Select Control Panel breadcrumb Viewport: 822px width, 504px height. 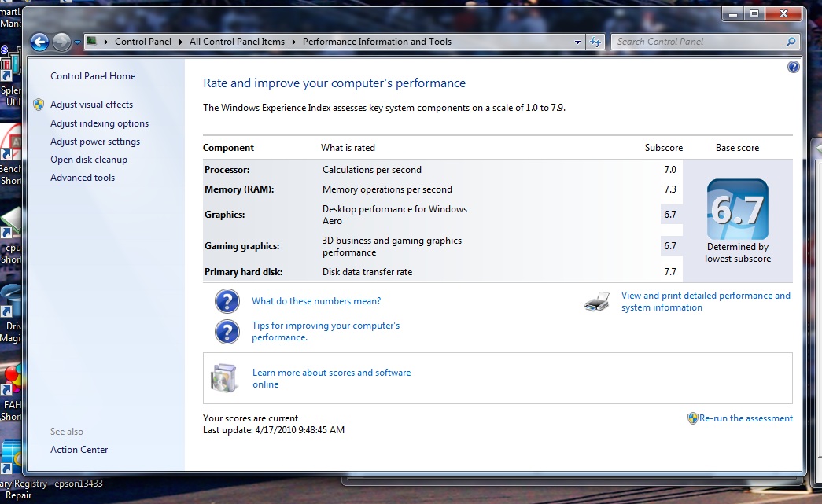tap(143, 42)
